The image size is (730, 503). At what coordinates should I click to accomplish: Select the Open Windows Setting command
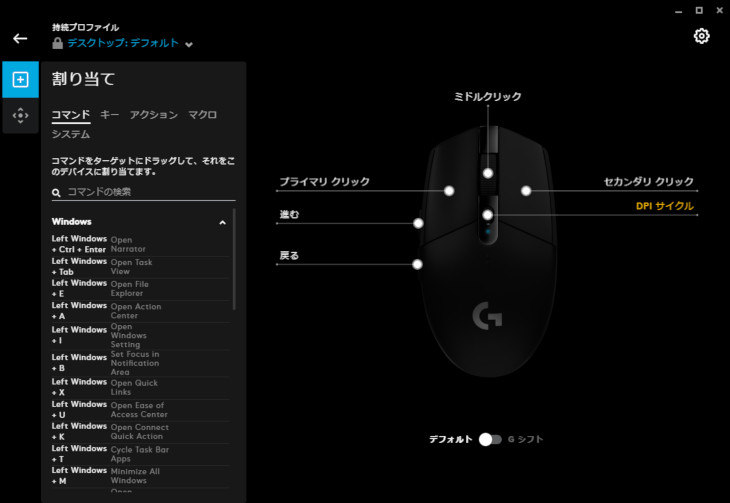tap(141, 336)
